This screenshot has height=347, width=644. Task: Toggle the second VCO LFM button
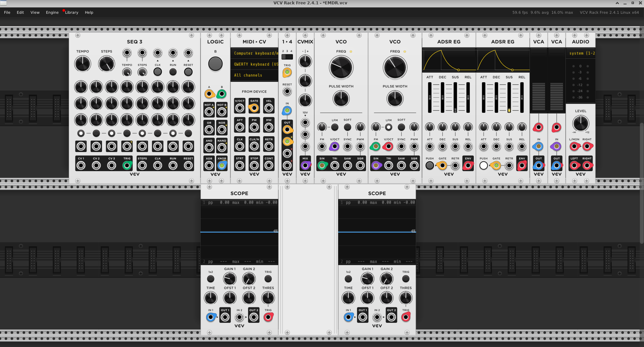tap(388, 127)
